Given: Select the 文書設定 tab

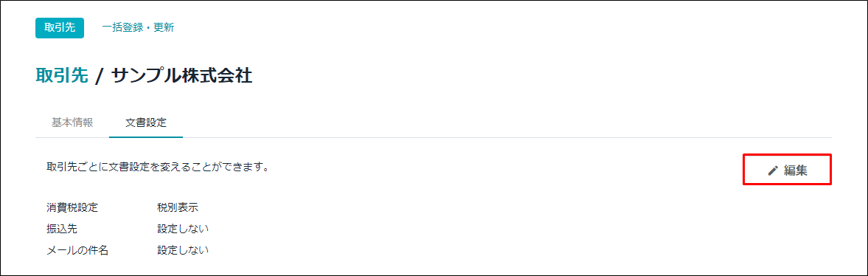Looking at the screenshot, I should [145, 123].
